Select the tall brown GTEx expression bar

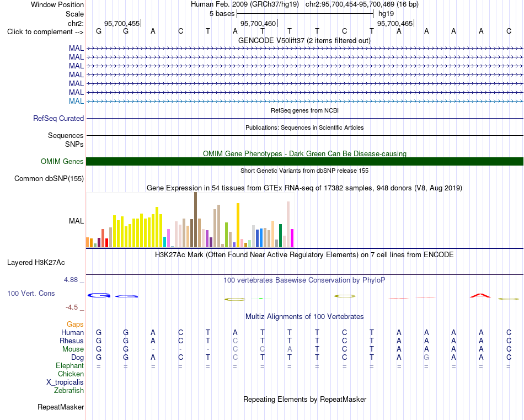[195, 220]
